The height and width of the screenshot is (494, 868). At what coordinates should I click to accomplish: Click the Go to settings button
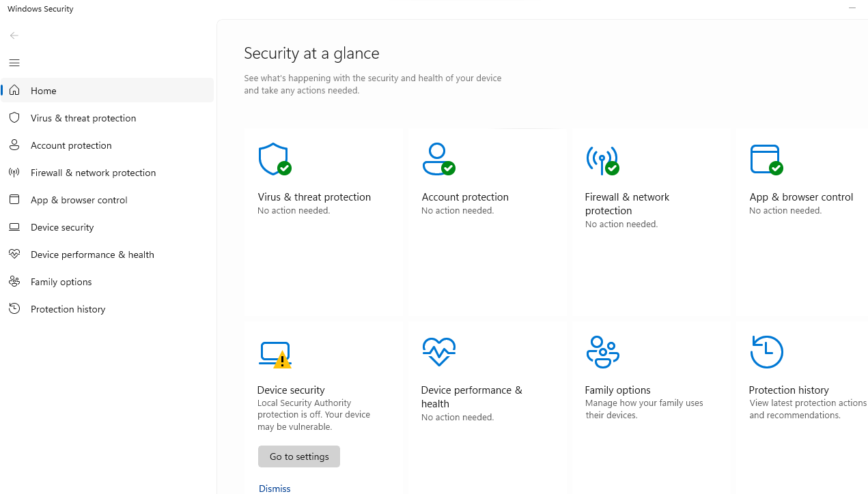click(298, 456)
